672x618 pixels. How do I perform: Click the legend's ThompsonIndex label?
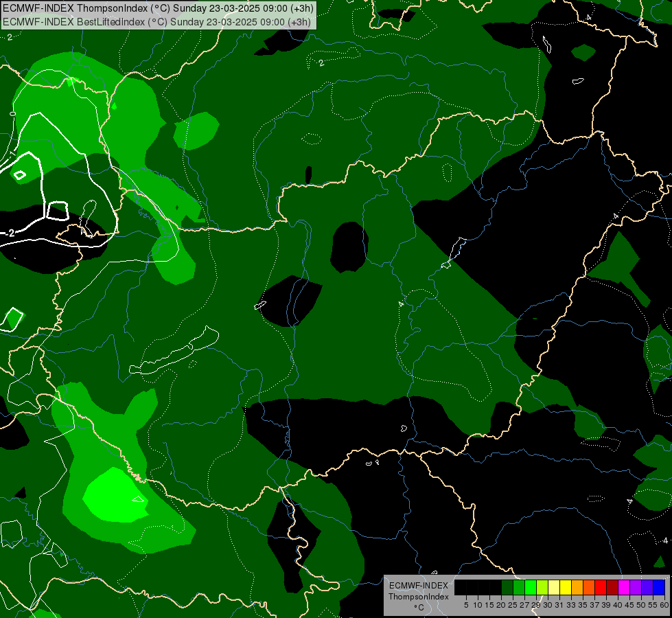point(419,597)
